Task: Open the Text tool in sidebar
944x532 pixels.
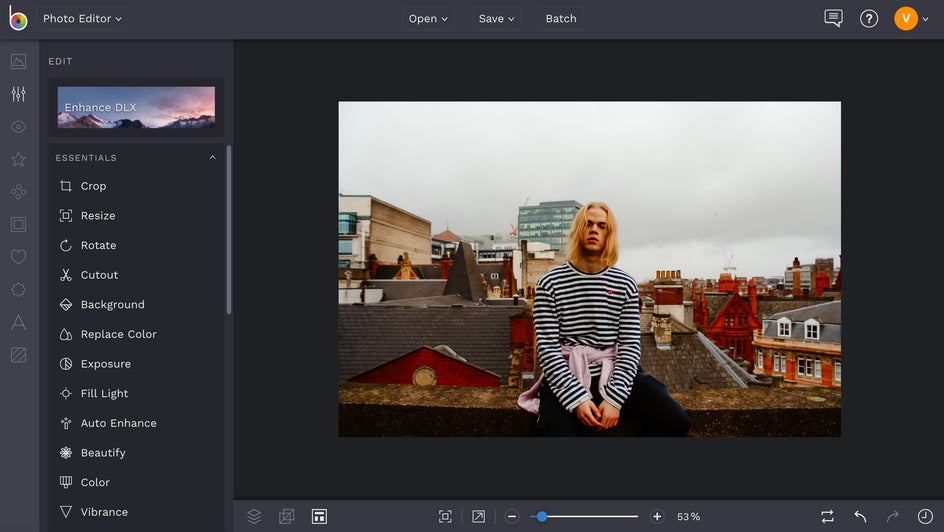Action: [x=18, y=322]
